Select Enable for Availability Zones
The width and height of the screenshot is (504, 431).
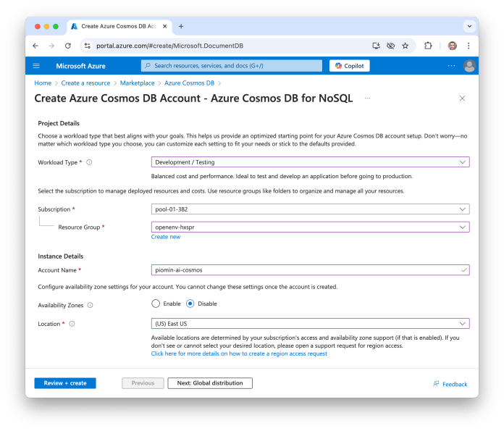(x=156, y=304)
